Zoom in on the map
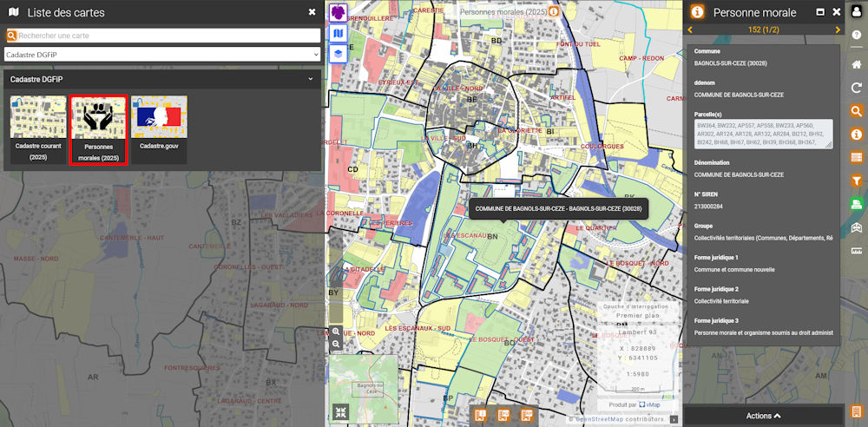Image resolution: width=868 pixels, height=427 pixels. pyautogui.click(x=336, y=332)
